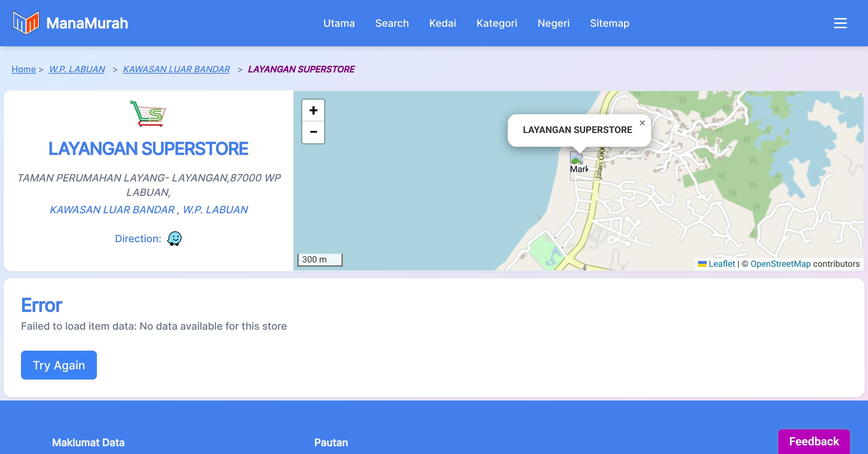Click the Home breadcrumb link
The image size is (868, 454).
[24, 69]
